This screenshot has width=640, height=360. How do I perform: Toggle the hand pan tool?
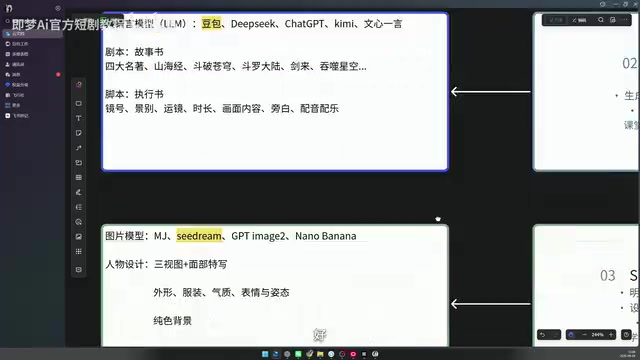pyautogui.click(x=571, y=335)
